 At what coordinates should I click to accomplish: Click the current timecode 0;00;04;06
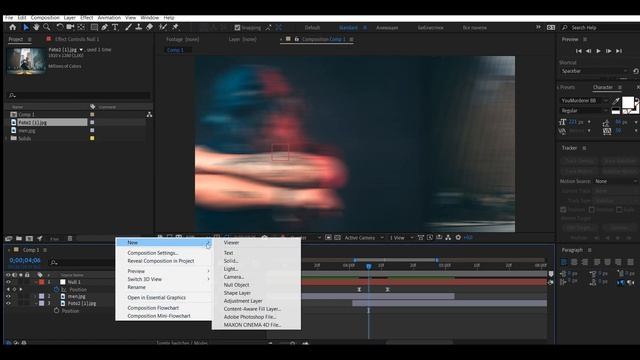pyautogui.click(x=25, y=260)
